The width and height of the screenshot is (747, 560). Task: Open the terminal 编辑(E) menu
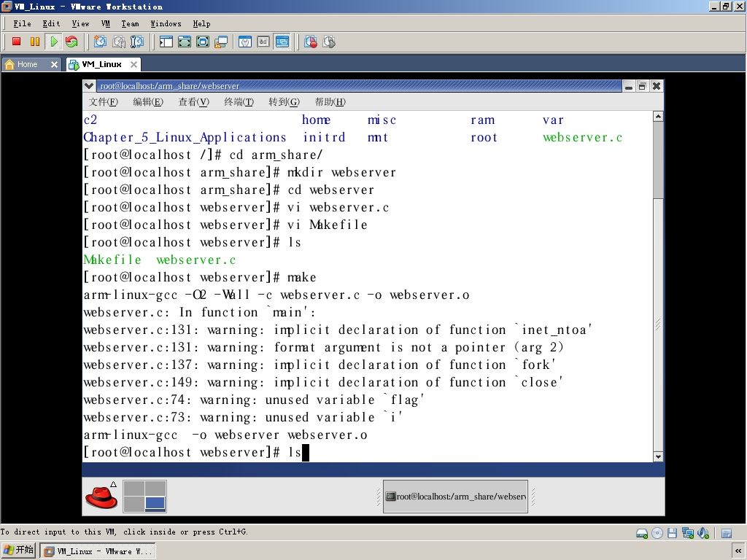coord(148,102)
